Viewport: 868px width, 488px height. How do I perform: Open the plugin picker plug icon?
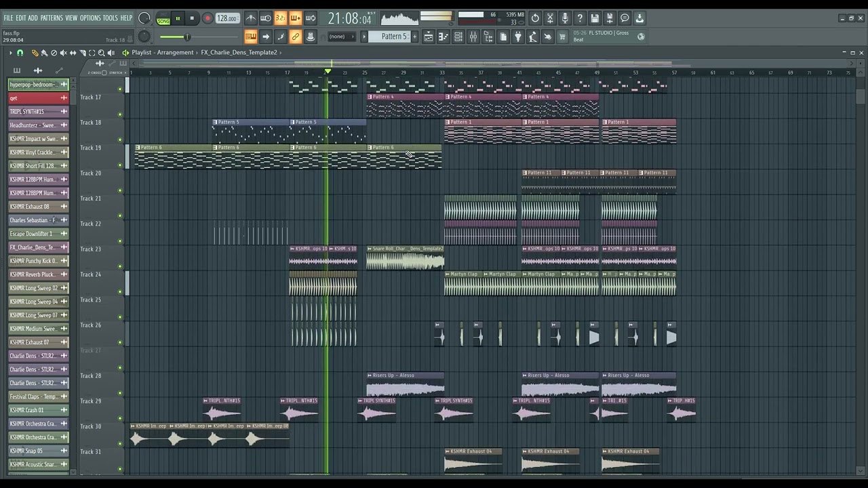coord(518,37)
